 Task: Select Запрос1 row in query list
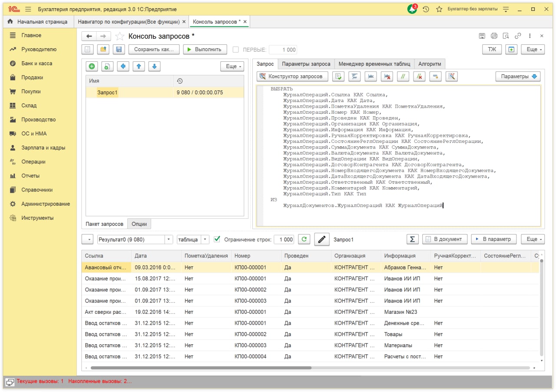pos(165,92)
